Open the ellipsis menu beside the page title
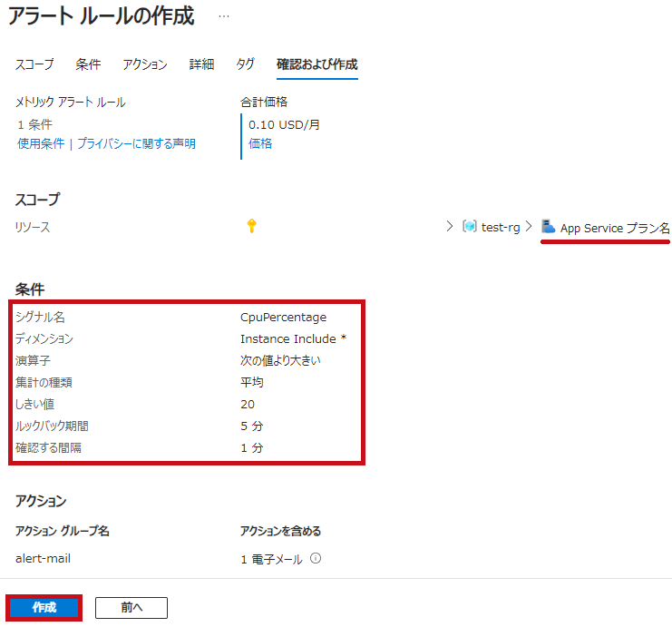Screen dimensions: 672x627 [224, 16]
